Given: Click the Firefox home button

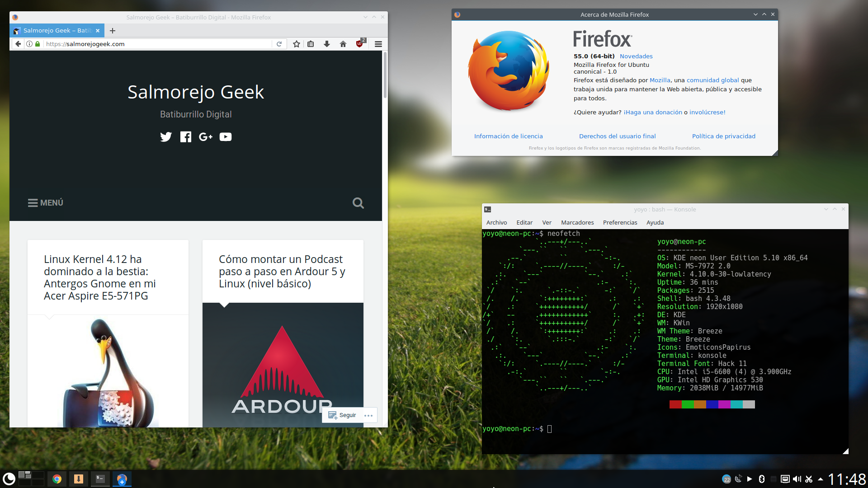Looking at the screenshot, I should (x=343, y=44).
